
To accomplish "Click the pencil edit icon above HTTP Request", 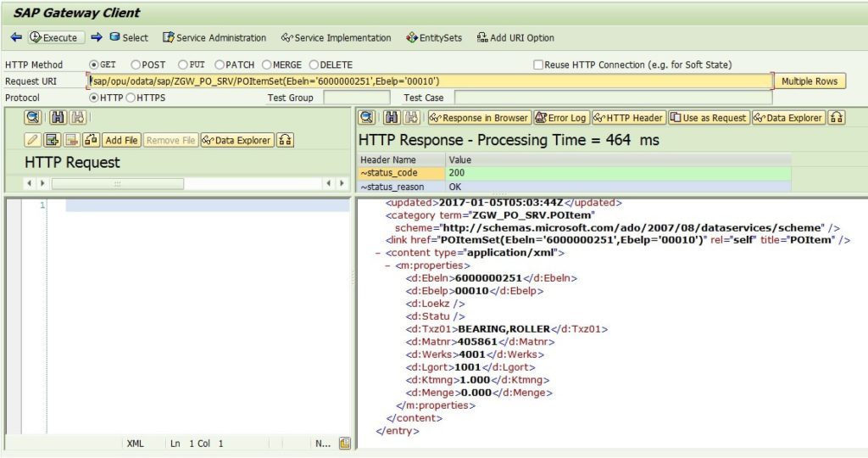I will tap(32, 140).
